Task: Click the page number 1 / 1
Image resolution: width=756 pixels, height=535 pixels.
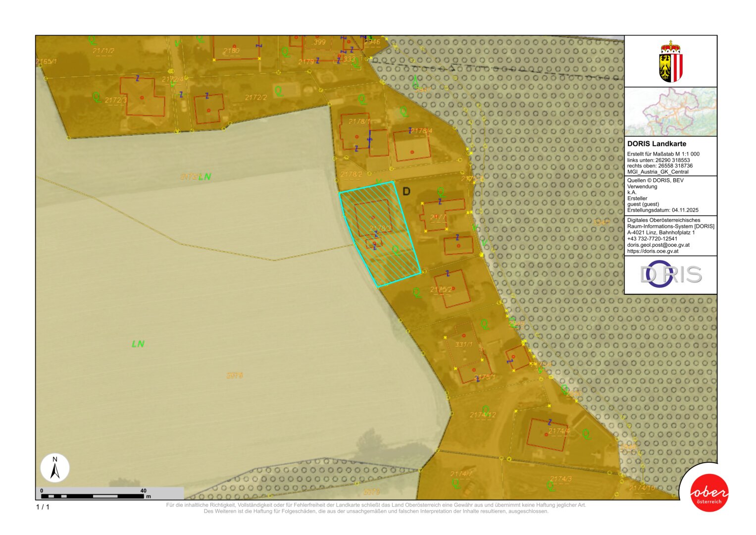Action: (43, 507)
